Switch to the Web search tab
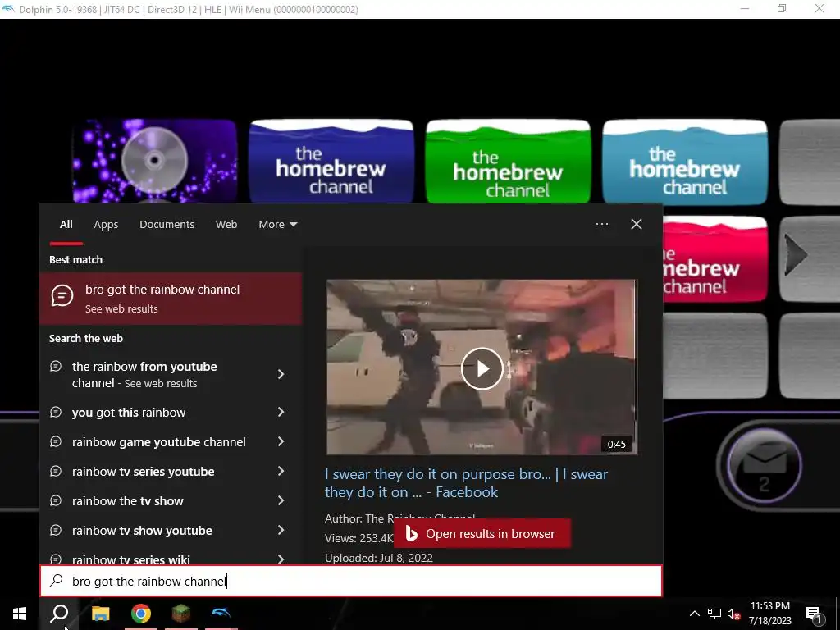840x630 pixels. point(226,225)
